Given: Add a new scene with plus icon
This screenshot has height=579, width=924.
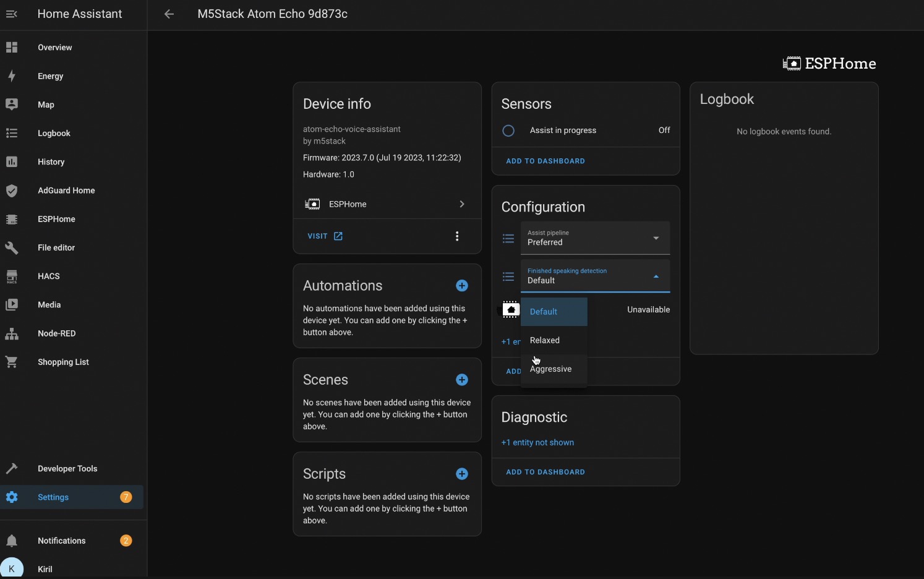Looking at the screenshot, I should coord(462,380).
